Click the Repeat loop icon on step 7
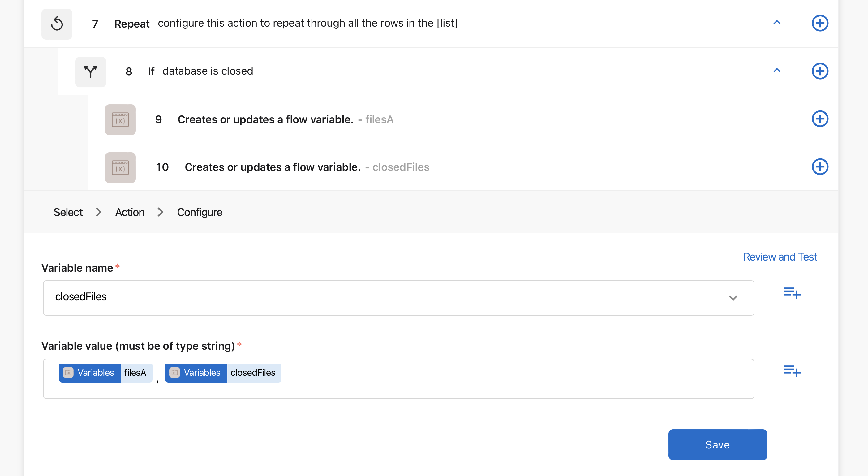The height and width of the screenshot is (476, 868). (x=57, y=24)
